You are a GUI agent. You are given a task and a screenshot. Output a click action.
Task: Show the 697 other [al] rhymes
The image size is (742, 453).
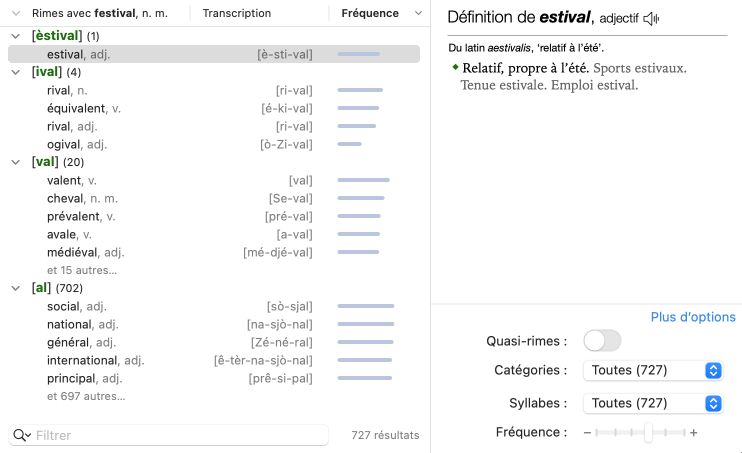click(x=86, y=396)
